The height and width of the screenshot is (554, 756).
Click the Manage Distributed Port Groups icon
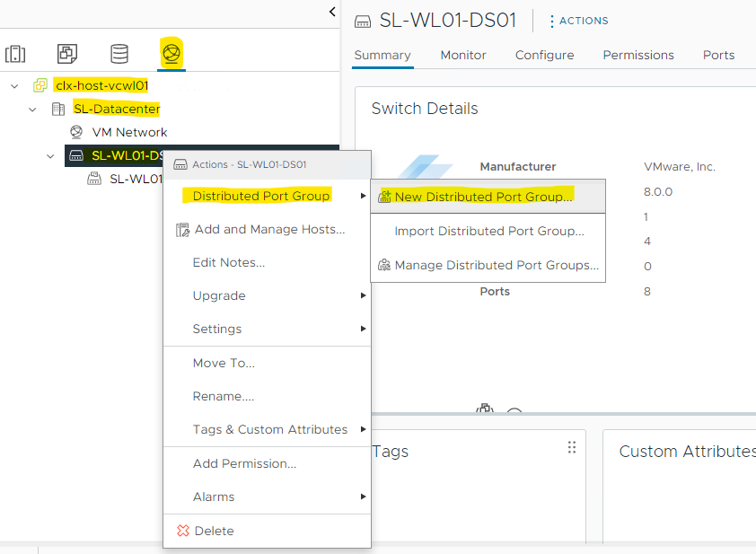(x=384, y=265)
